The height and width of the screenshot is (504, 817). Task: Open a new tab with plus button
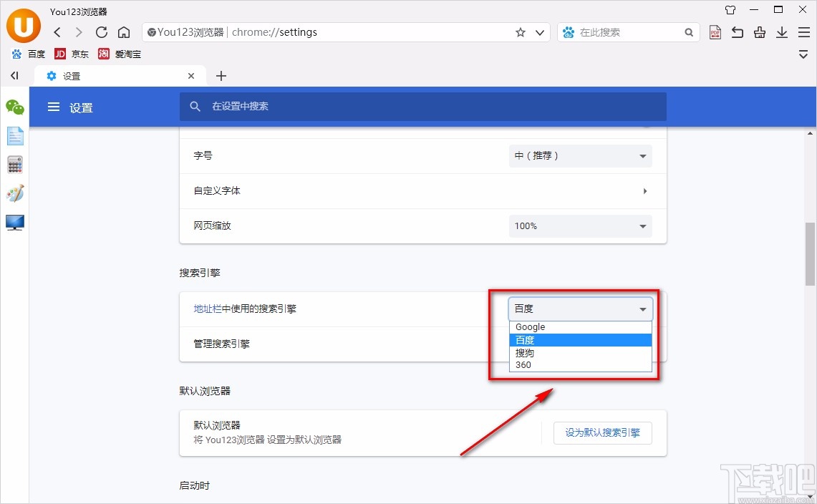pyautogui.click(x=221, y=76)
